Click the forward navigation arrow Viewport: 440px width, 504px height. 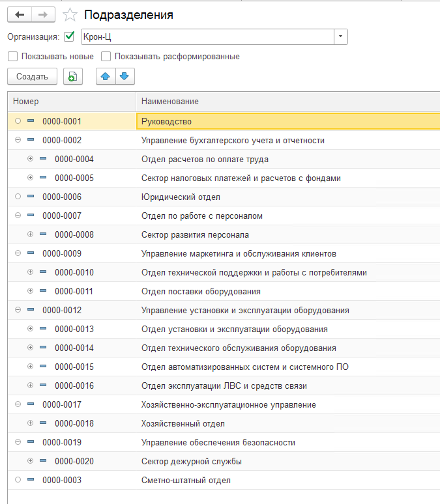click(x=42, y=14)
